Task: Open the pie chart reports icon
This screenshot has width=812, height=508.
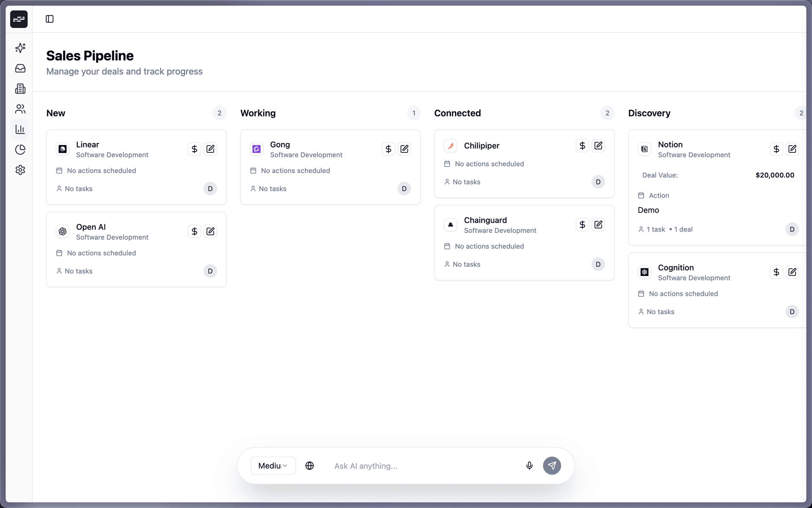Action: (x=20, y=149)
